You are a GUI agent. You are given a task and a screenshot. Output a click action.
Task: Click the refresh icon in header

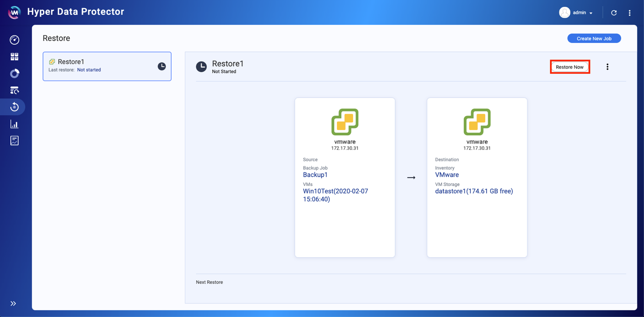(x=614, y=13)
